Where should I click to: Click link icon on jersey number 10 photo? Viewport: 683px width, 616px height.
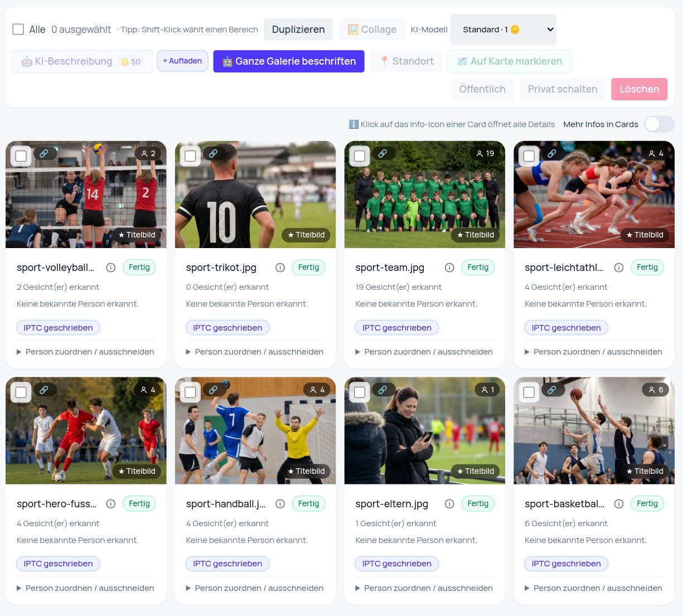click(214, 153)
